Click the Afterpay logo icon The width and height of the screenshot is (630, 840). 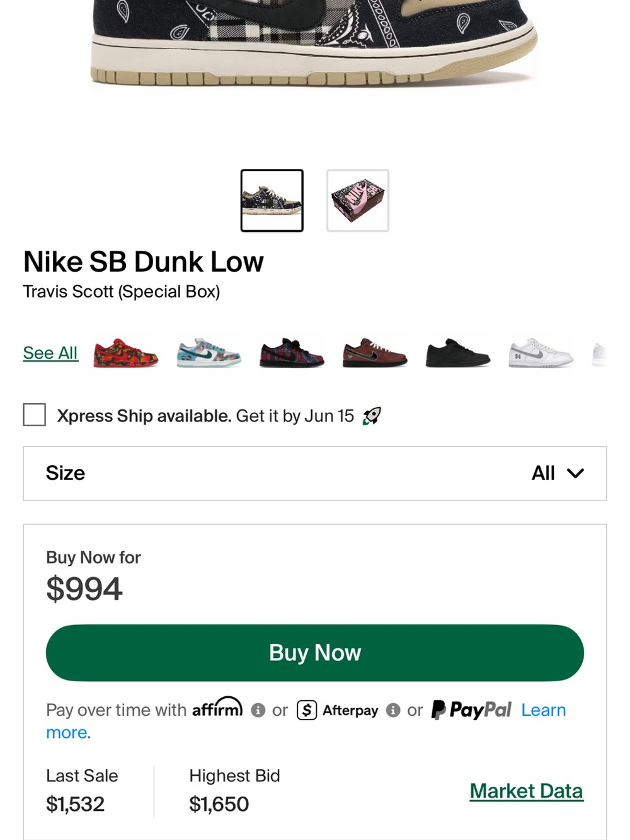307,710
